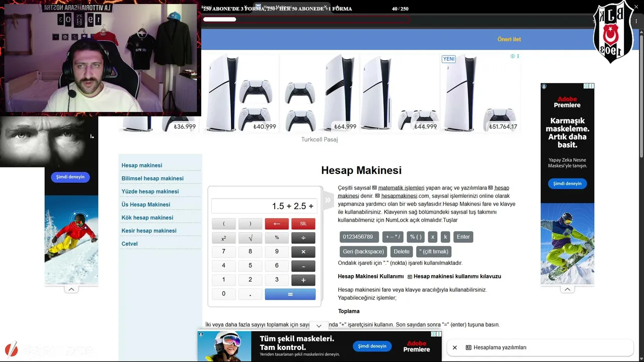
Task: Click digit 2 on the calculator
Action: click(250, 280)
